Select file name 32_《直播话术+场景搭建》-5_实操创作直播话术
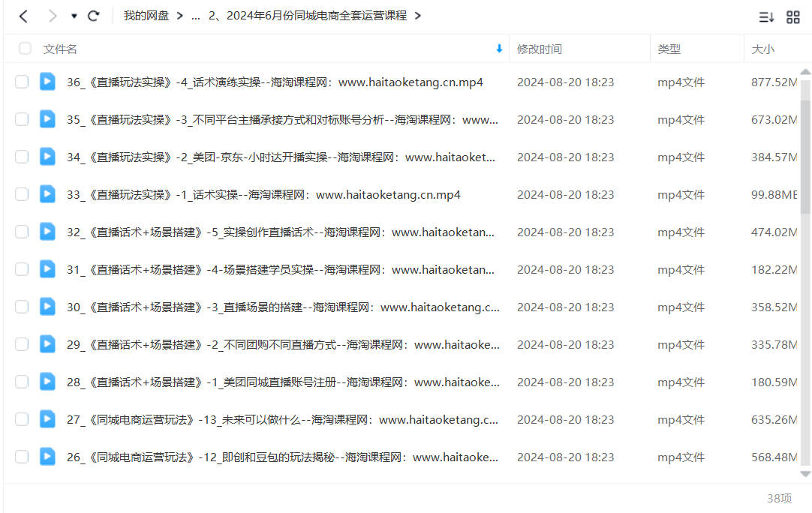The image size is (812, 513). click(x=281, y=232)
